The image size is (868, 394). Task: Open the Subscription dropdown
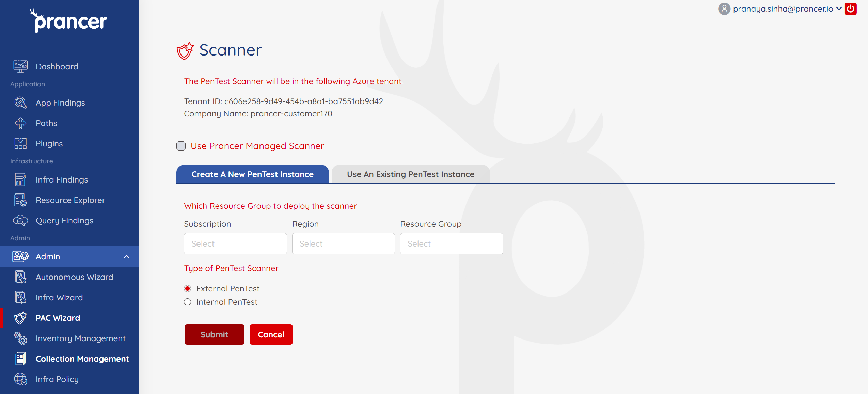235,243
